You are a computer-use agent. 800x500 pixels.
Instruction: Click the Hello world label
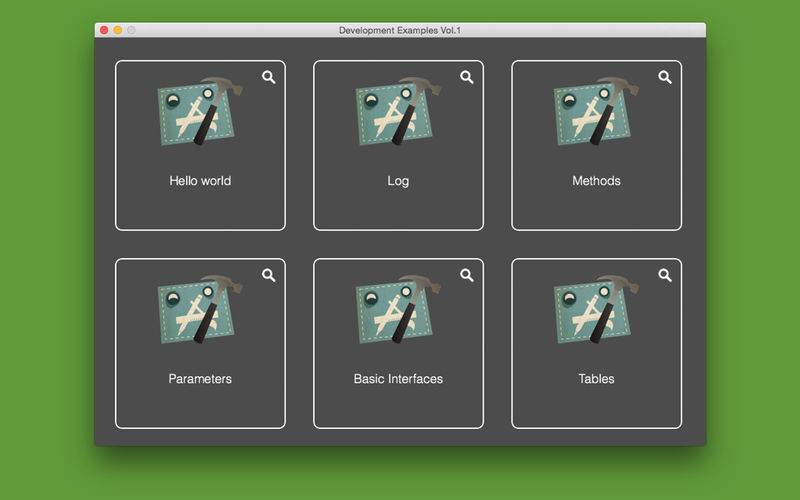pyautogui.click(x=200, y=181)
